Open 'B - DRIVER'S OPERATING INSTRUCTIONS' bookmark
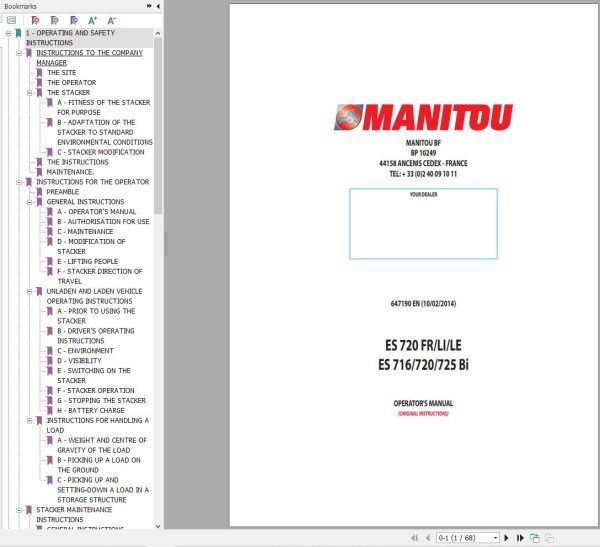This screenshot has height=547, width=600. pos(96,336)
